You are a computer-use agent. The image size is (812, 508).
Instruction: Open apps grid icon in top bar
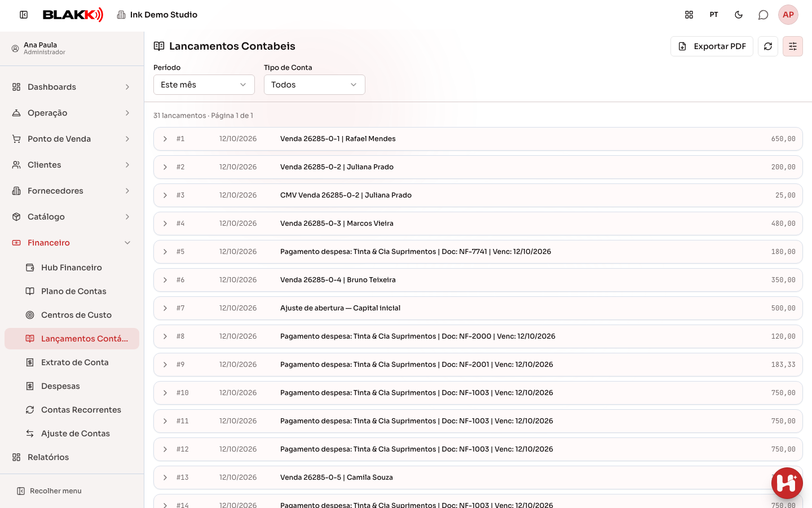pos(689,15)
